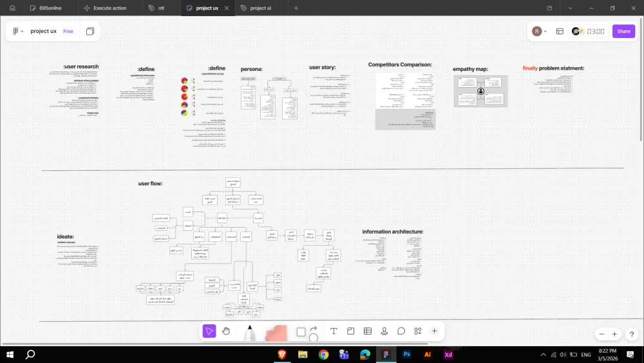Image resolution: width=644 pixels, height=363 pixels.
Task: Click the vertical scrollbar on right
Action: [641, 80]
